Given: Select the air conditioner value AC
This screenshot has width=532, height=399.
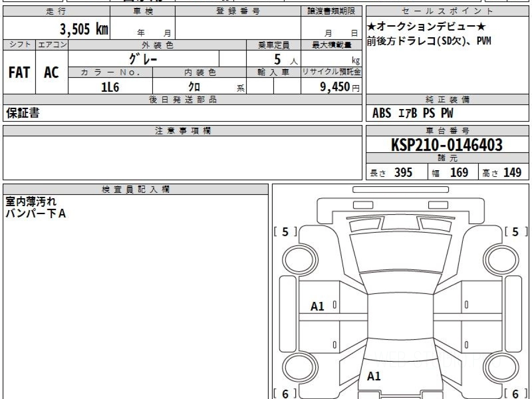Looking at the screenshot, I should tap(51, 73).
